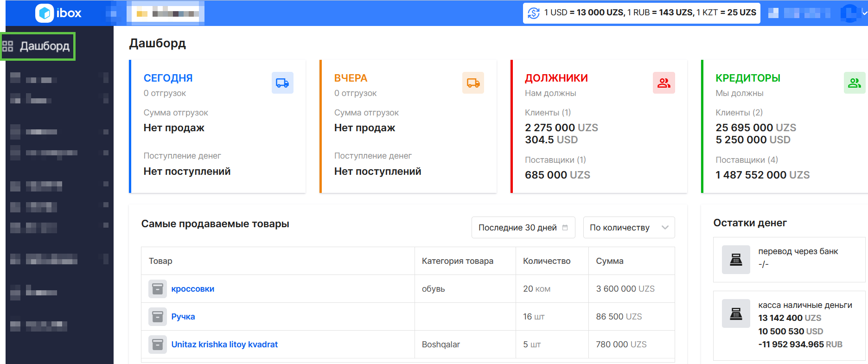Click the currency exchange rate refresh icon
868x364 pixels.
(x=534, y=13)
